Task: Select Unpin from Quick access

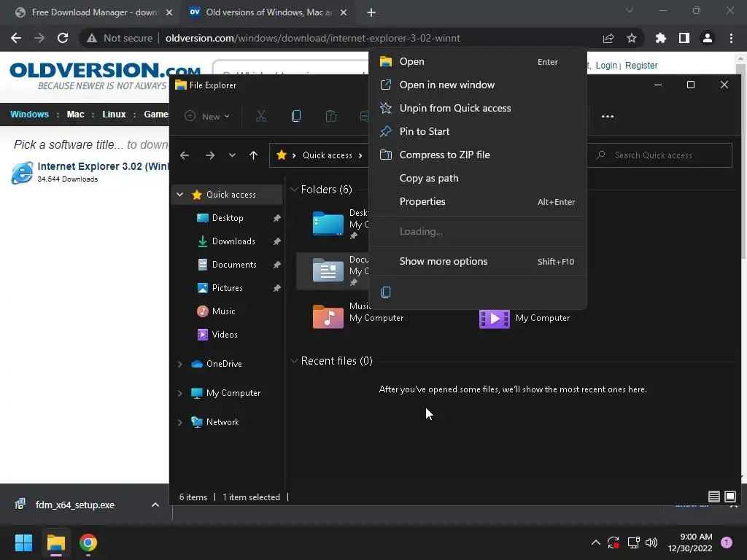Action: 478,108
